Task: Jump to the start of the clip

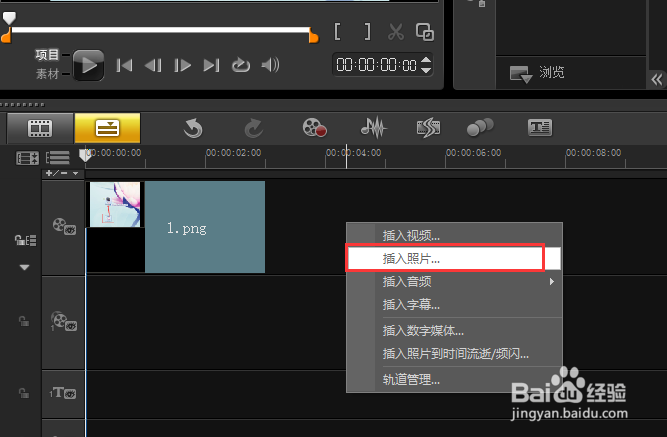Action: (x=124, y=65)
